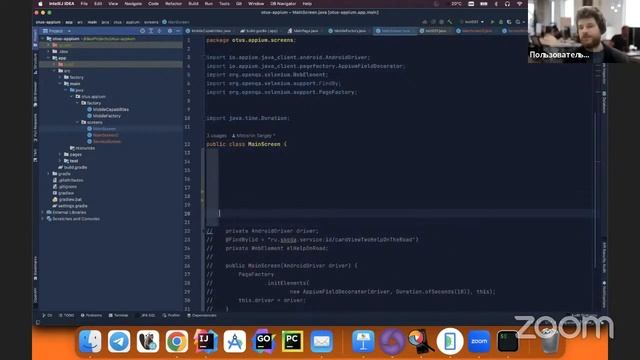Select MobileFactory class in project tree
Image resolution: width=640 pixels, height=360 pixels.
(x=104, y=116)
